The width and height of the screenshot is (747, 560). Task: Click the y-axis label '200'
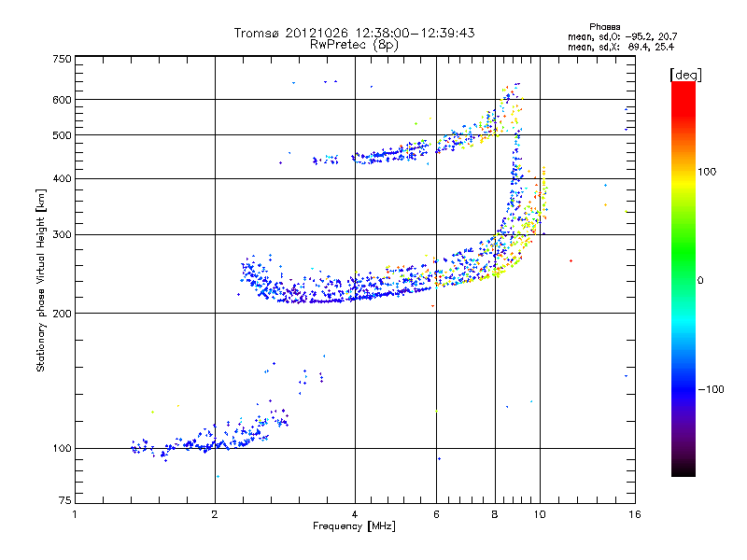point(62,314)
